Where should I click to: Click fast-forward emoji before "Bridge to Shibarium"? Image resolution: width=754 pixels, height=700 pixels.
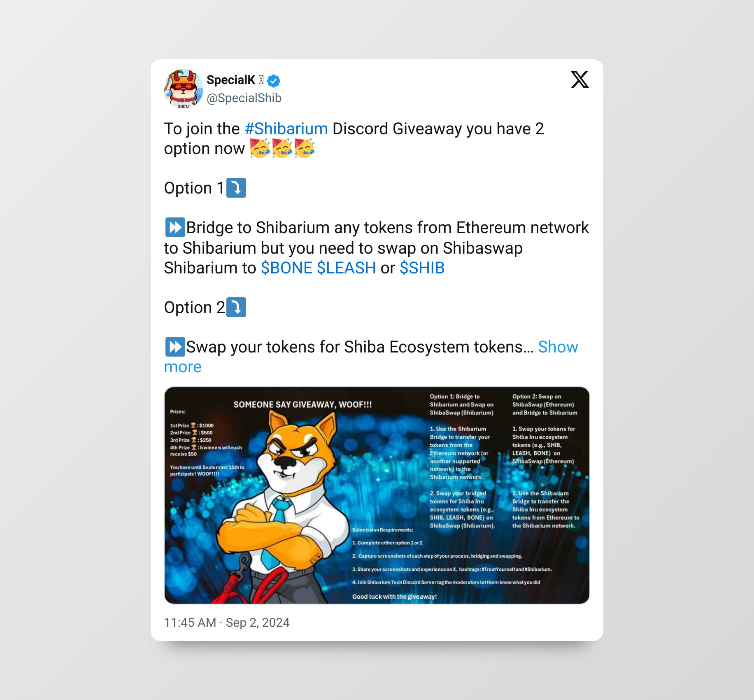click(x=175, y=227)
